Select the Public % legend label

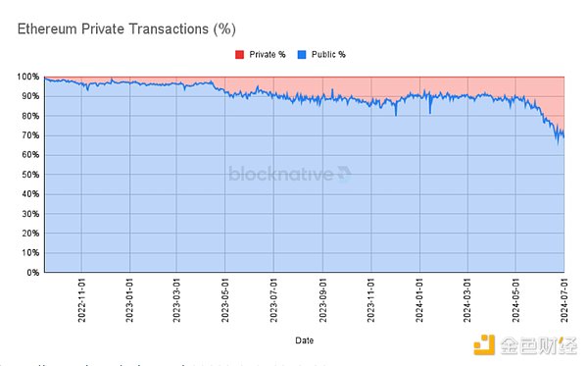coord(328,55)
